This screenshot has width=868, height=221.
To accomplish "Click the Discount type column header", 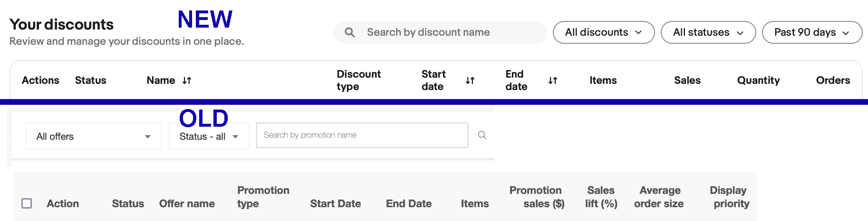I will pos(359,80).
